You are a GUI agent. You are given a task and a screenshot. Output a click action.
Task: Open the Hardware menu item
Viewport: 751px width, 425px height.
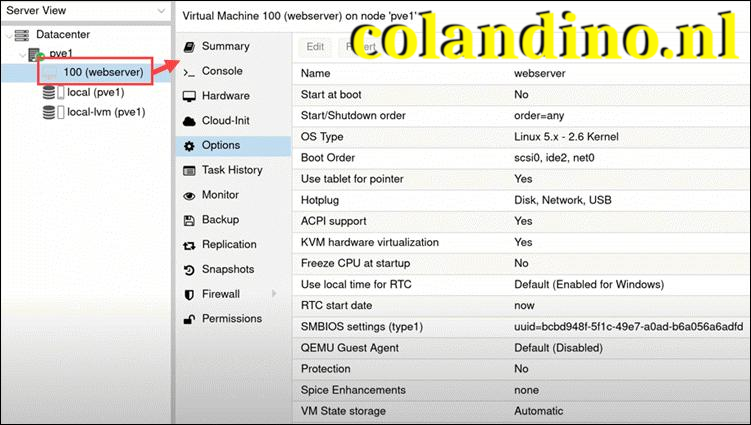[x=233, y=96]
